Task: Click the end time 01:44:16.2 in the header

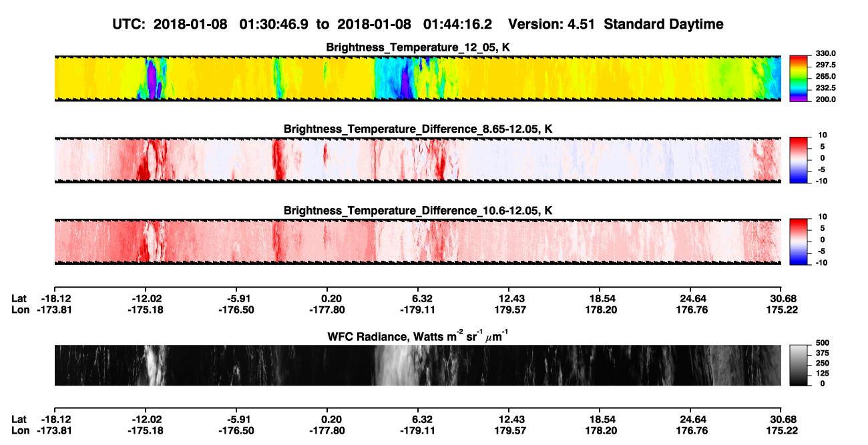Action: pyautogui.click(x=458, y=25)
